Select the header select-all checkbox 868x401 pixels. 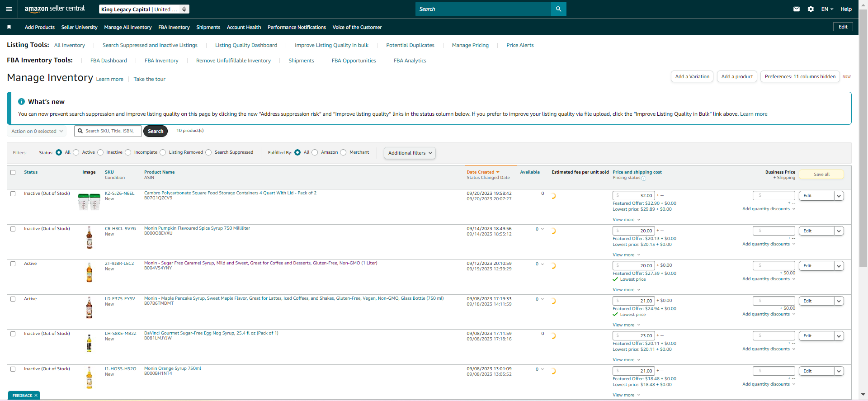tap(13, 172)
